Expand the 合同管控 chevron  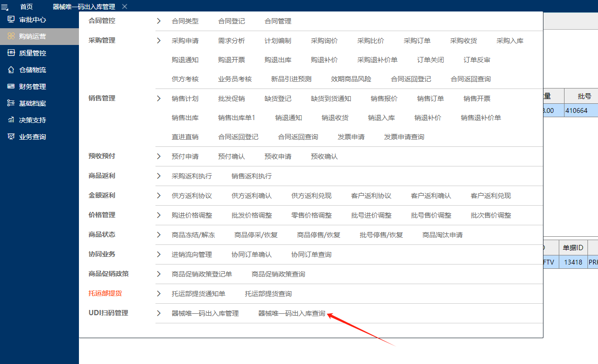tap(159, 21)
